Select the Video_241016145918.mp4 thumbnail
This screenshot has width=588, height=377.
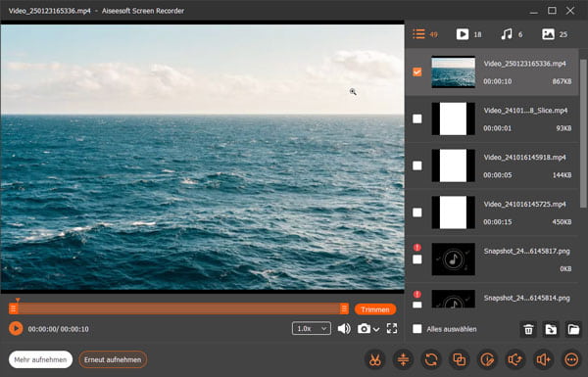453,165
